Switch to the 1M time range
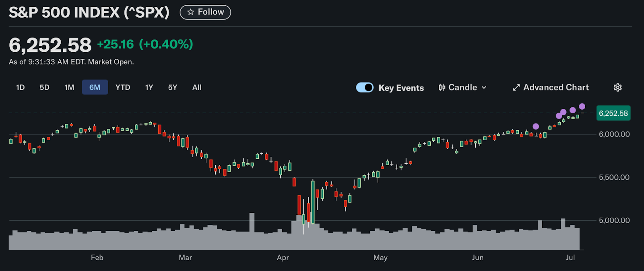The height and width of the screenshot is (271, 644). pyautogui.click(x=69, y=87)
